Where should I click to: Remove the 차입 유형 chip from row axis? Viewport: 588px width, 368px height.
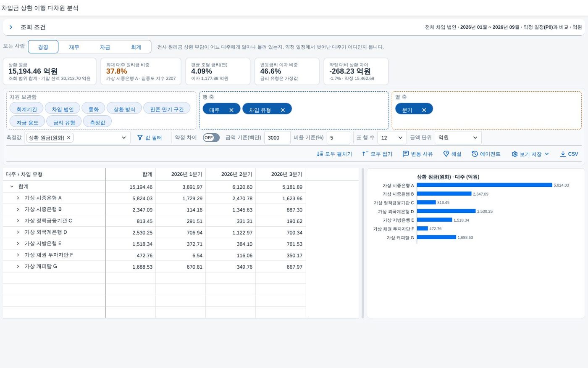[x=283, y=110]
